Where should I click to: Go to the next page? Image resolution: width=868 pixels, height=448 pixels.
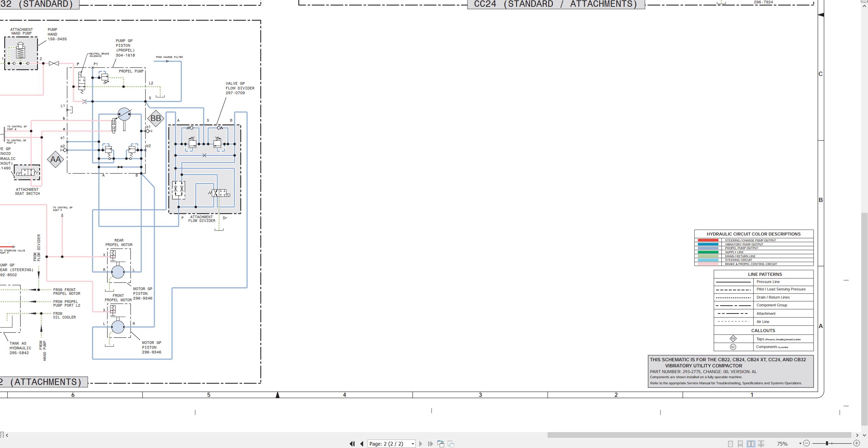(x=421, y=444)
